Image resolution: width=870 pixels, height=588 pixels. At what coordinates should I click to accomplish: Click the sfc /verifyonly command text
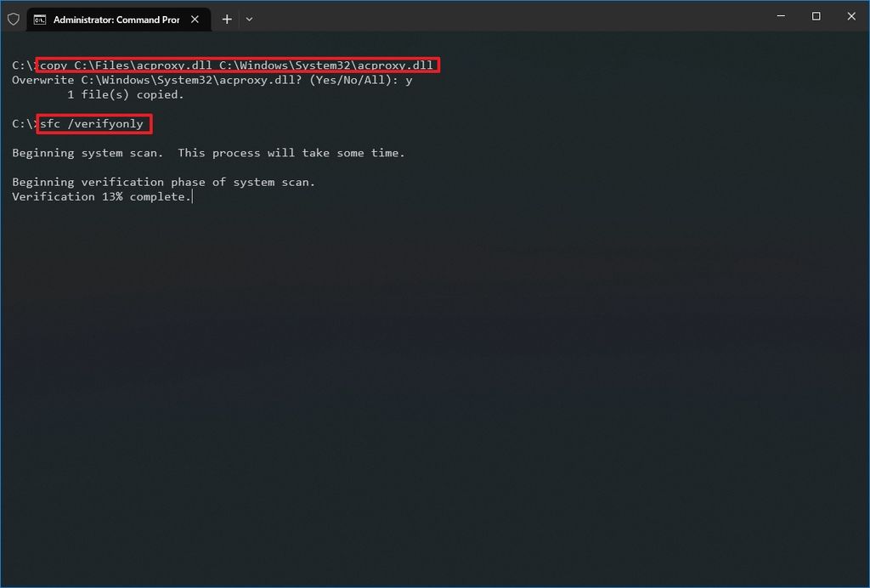93,123
